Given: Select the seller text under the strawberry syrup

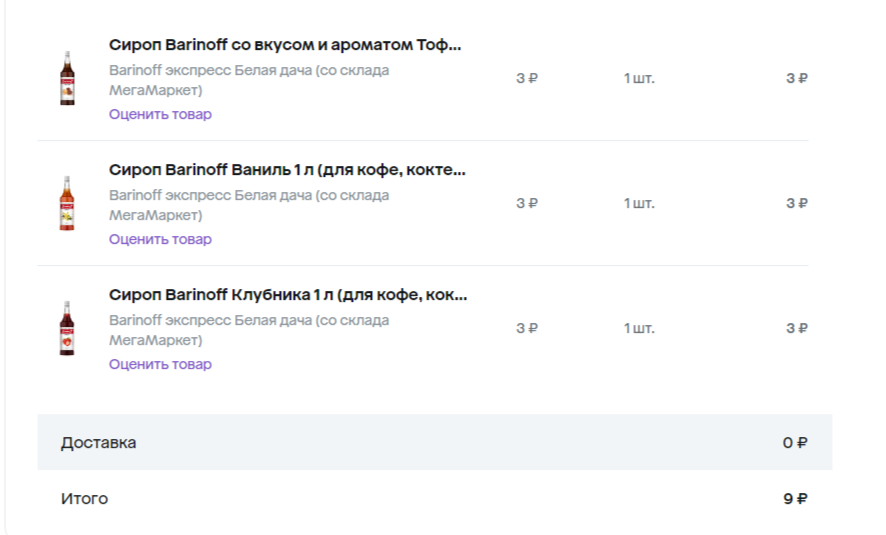Looking at the screenshot, I should point(249,330).
